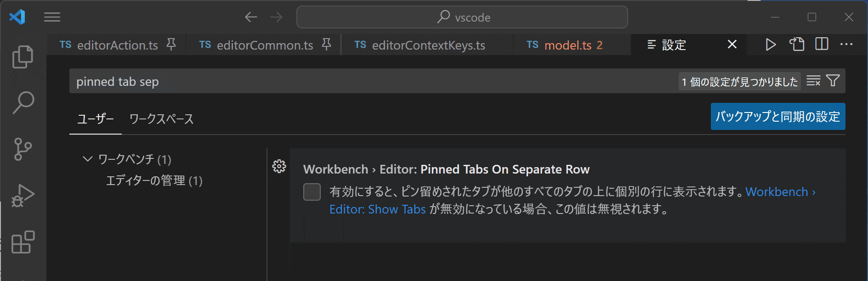This screenshot has width=868, height=281.
Task: Click the 1 個の設定が見つかりました count
Action: point(739,82)
